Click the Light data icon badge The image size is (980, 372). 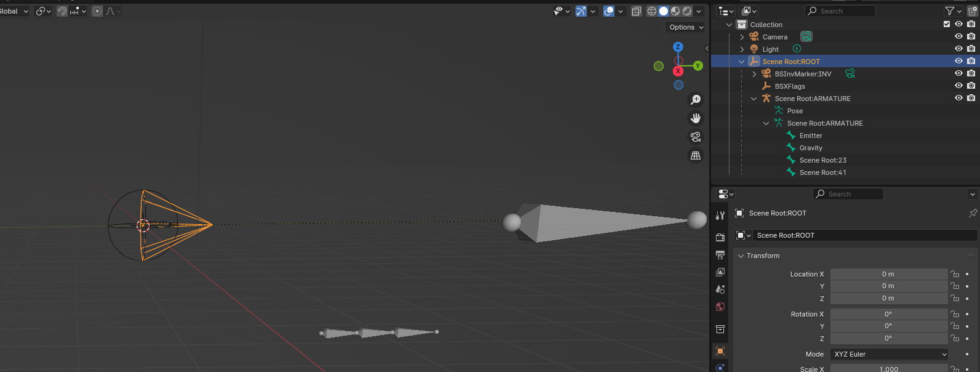pyautogui.click(x=797, y=49)
